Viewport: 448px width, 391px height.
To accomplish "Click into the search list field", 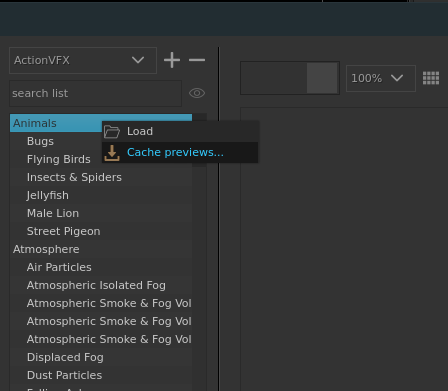I will coord(95,93).
